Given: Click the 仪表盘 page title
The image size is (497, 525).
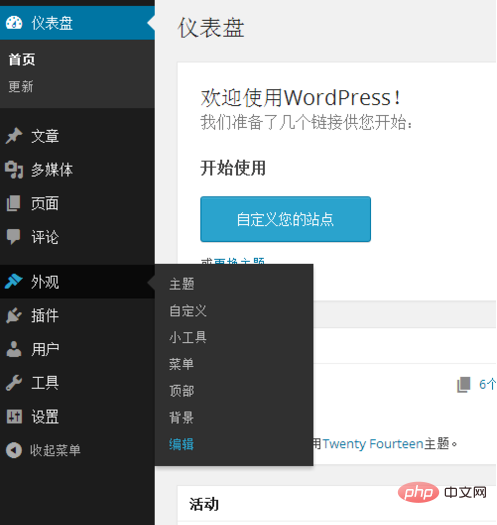Looking at the screenshot, I should coord(211,28).
